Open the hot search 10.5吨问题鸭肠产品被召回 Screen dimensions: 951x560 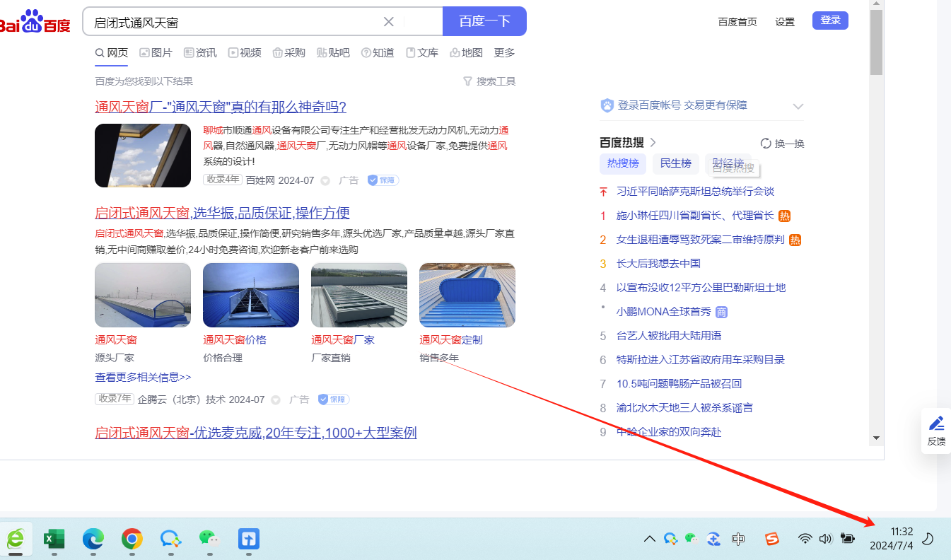[x=679, y=383]
